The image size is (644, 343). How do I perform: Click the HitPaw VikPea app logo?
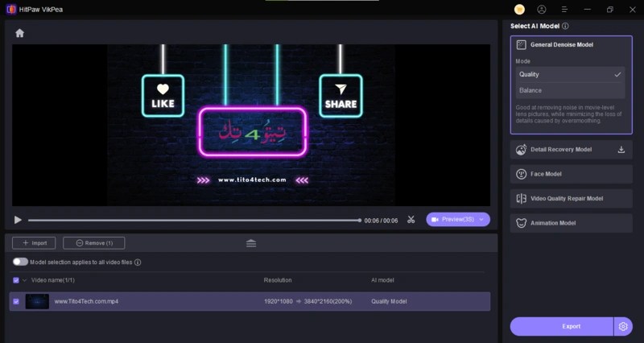[11, 9]
